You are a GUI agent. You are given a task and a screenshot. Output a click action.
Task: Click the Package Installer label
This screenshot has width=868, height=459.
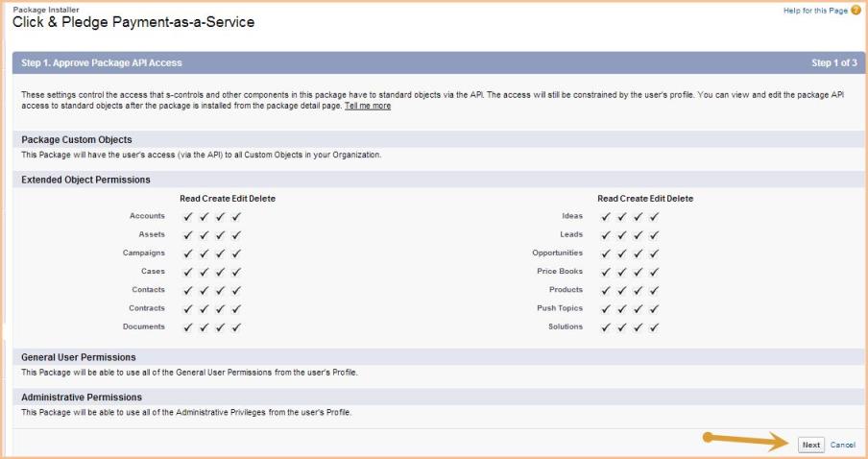pyautogui.click(x=46, y=10)
